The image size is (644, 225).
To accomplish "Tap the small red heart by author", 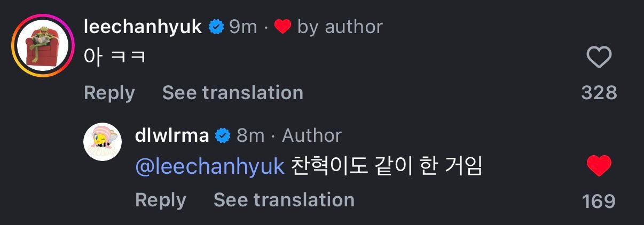I will click(x=282, y=27).
